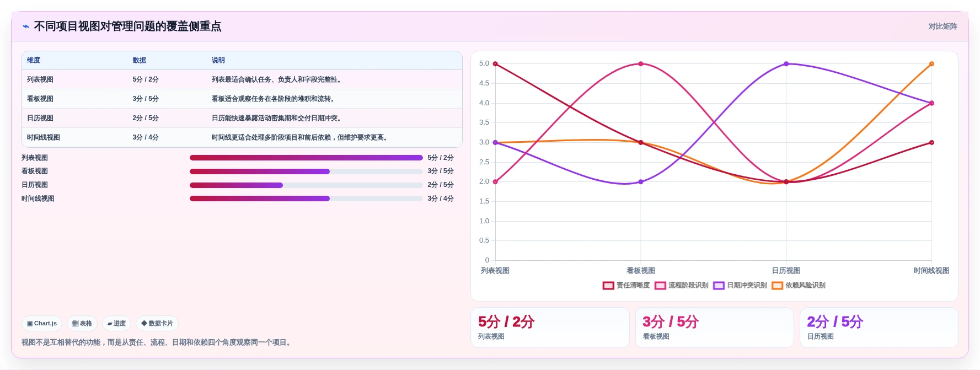This screenshot has width=980, height=370.
Task: Select the 列表视图 table row cell
Action: [40, 79]
